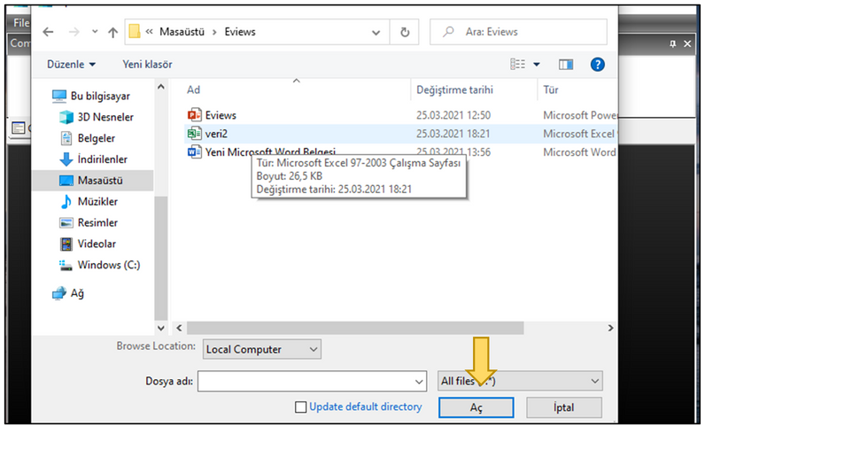
Task: Click the 25.03.2021 12:50 date cell
Action: tap(453, 115)
